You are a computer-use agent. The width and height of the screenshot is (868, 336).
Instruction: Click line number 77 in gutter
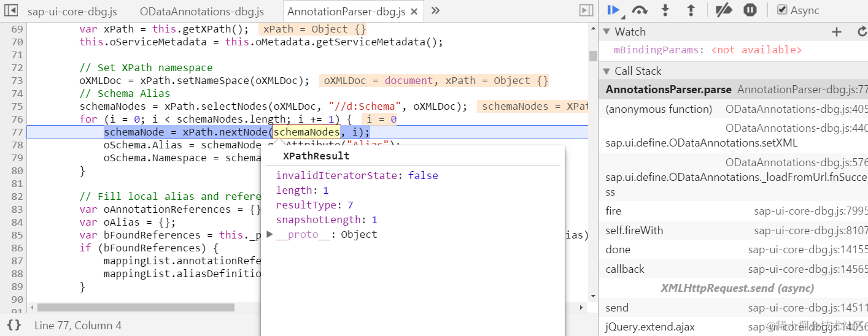[x=17, y=132]
